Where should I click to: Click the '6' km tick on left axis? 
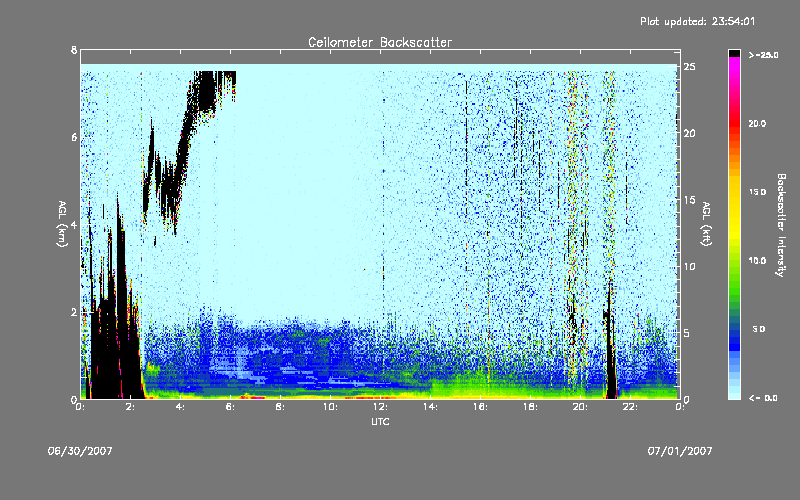click(74, 137)
